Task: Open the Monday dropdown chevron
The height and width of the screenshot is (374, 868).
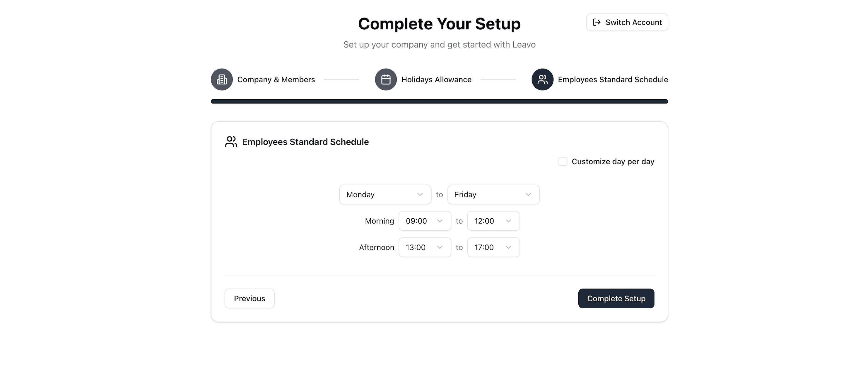Action: (420, 194)
